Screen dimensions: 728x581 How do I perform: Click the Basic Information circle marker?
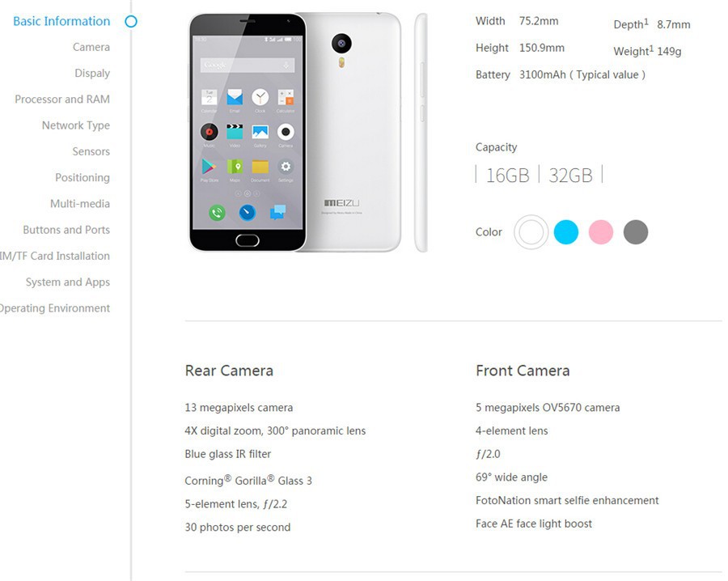(131, 21)
